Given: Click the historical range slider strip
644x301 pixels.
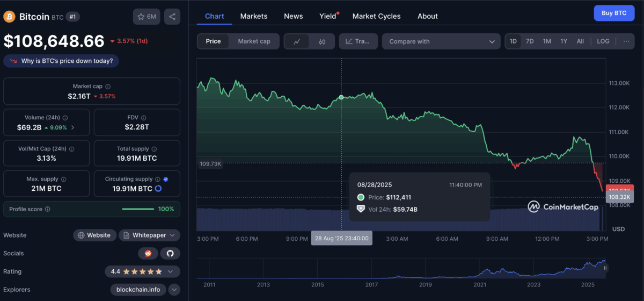Looking at the screenshot, I should click(x=401, y=269).
